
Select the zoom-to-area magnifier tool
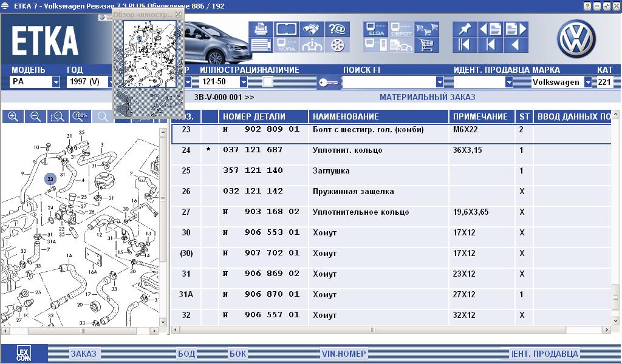pyautogui.click(x=58, y=116)
